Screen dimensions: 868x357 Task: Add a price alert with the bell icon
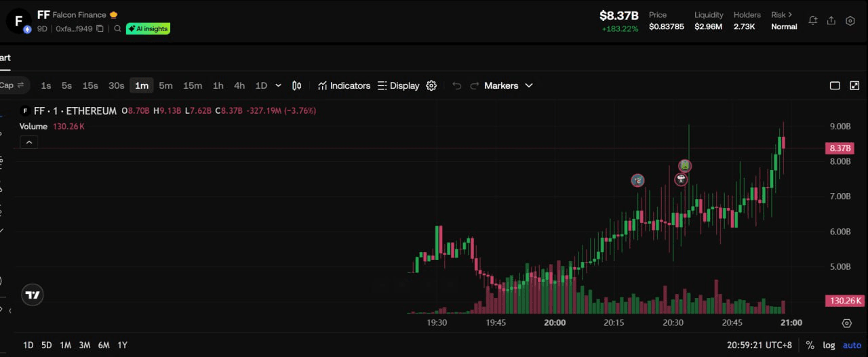(x=812, y=20)
